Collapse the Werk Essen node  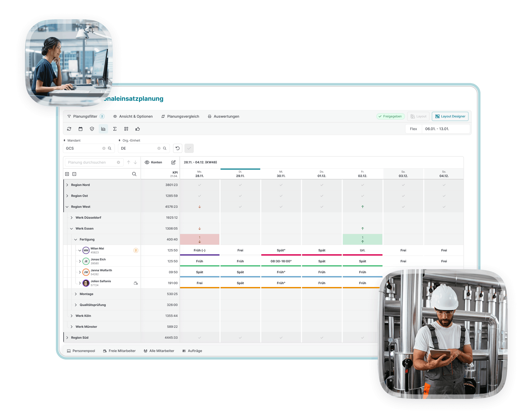point(71,229)
